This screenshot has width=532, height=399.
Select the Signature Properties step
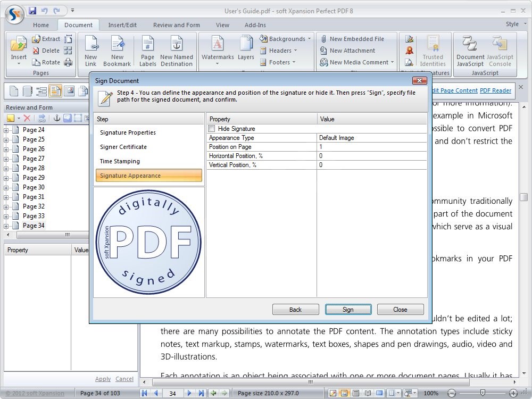(x=149, y=132)
